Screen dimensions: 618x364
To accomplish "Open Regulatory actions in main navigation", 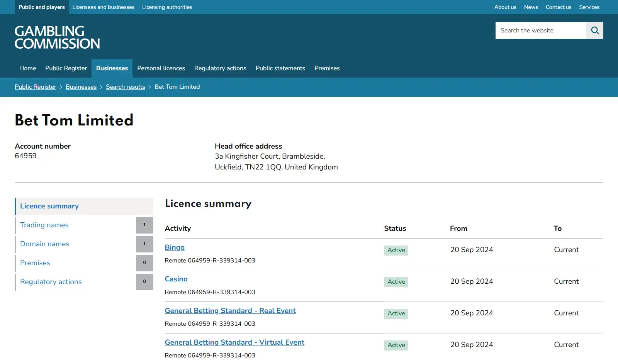I will [220, 68].
